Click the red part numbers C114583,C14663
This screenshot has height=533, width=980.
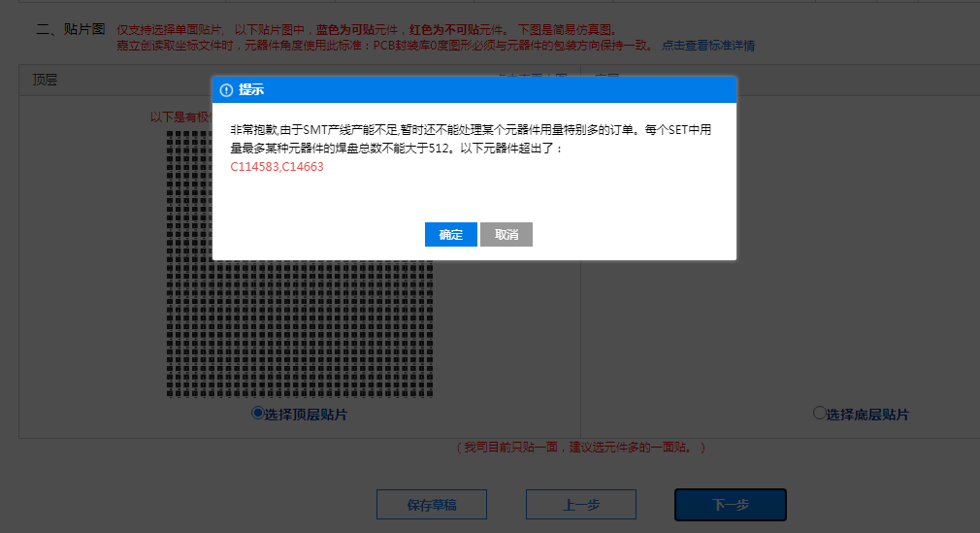[x=277, y=167]
